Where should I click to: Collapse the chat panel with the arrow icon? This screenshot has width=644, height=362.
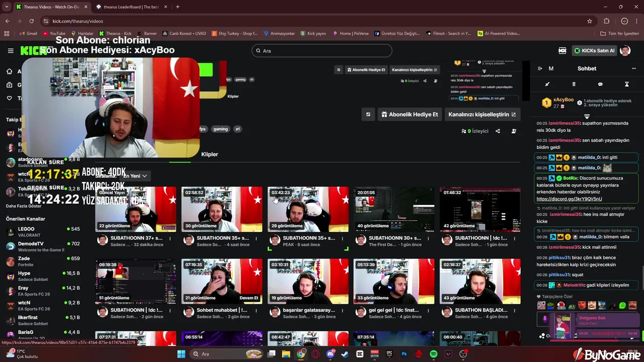pos(540,68)
